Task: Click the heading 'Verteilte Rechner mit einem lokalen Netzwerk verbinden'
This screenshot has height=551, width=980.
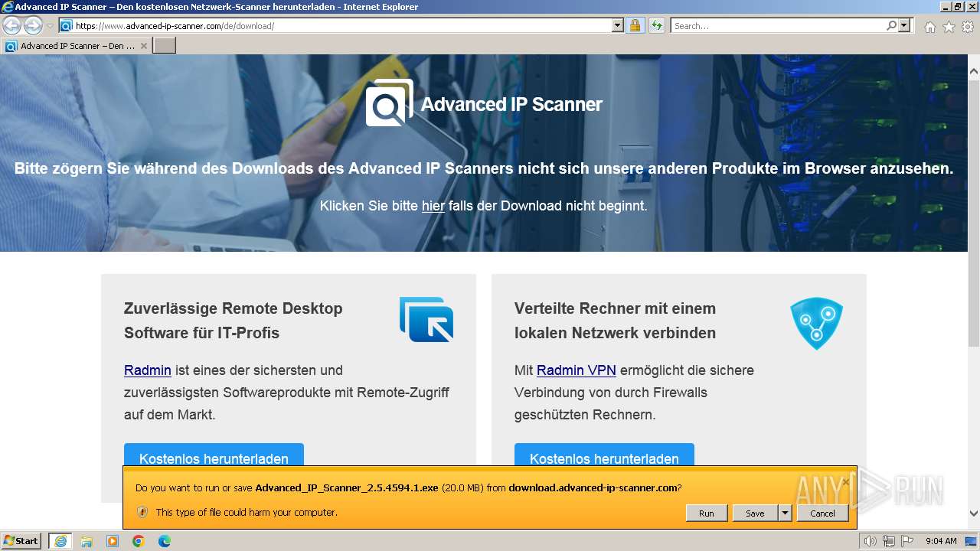Action: tap(616, 321)
